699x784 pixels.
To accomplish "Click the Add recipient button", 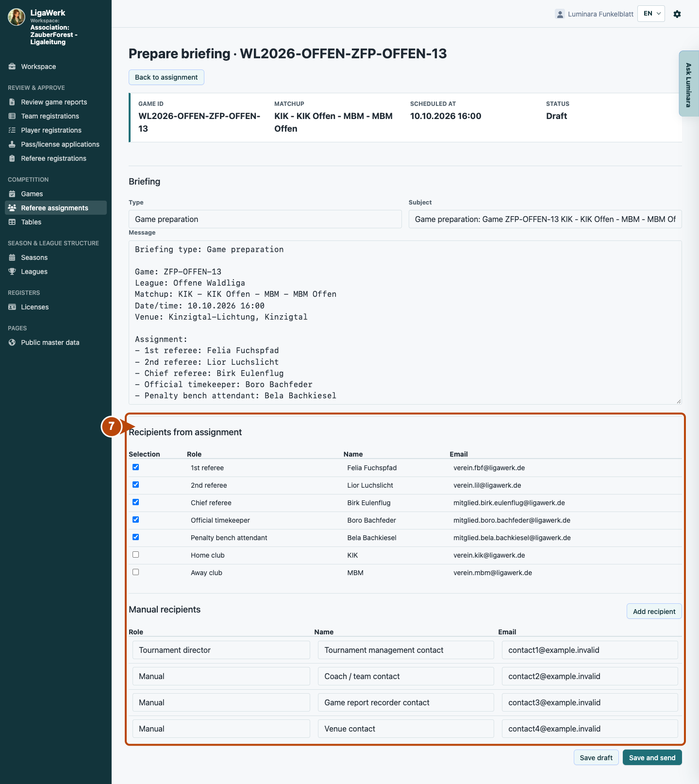I will [x=654, y=612].
